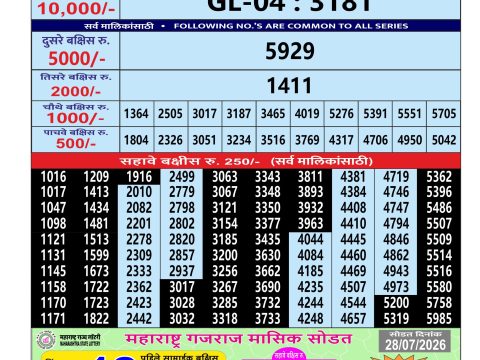Click sixth prize number 3733
Screen dimensions: 480x360
tap(268, 319)
